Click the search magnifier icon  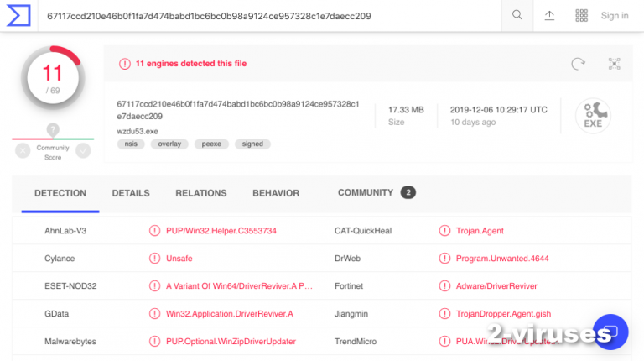tap(517, 16)
